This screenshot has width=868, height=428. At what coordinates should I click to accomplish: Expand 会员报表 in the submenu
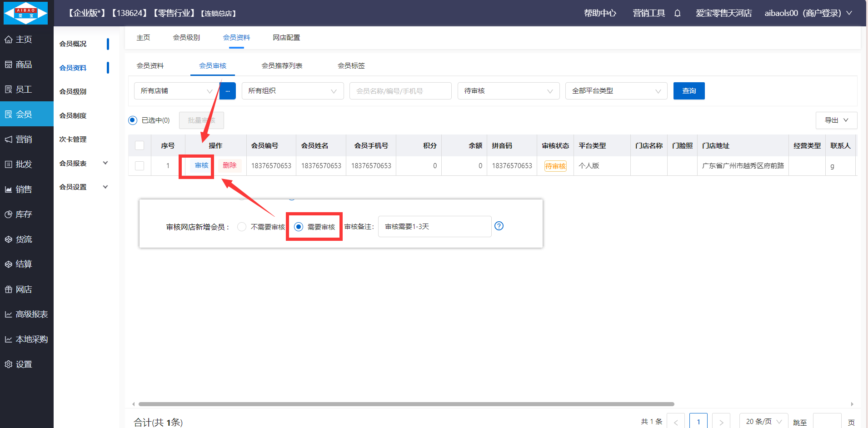pyautogui.click(x=83, y=163)
